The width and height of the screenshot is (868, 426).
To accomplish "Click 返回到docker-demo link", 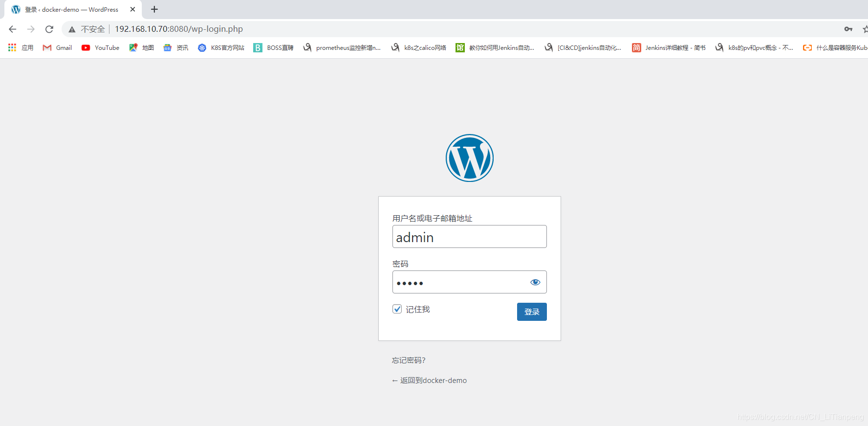I will 429,381.
